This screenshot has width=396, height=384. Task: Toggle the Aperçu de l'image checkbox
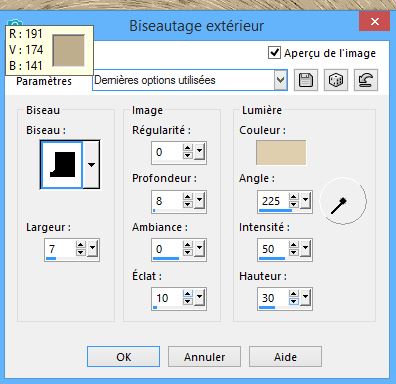pos(274,53)
